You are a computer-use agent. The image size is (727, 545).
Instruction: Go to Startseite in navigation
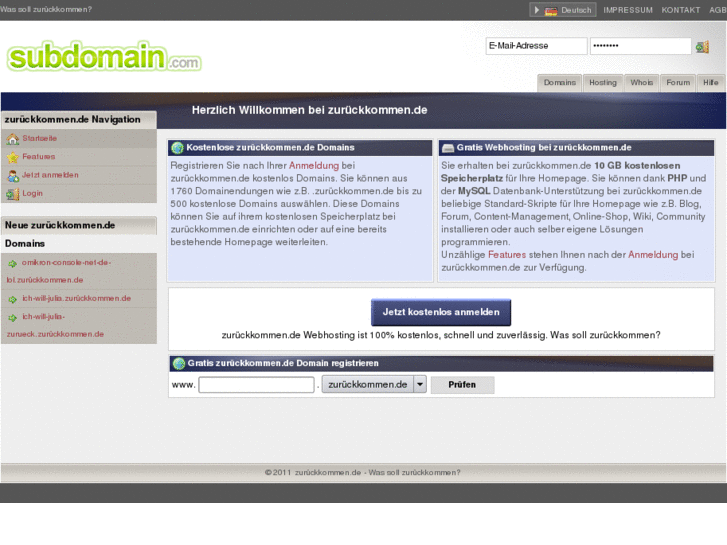[39, 138]
